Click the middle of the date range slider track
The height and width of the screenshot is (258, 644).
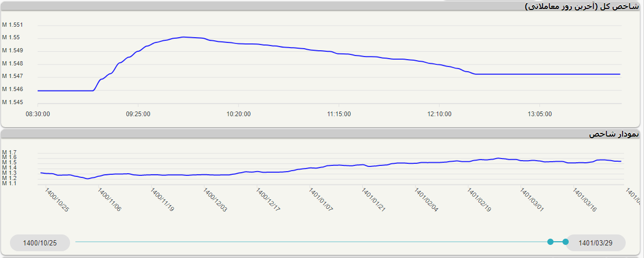[x=313, y=242]
